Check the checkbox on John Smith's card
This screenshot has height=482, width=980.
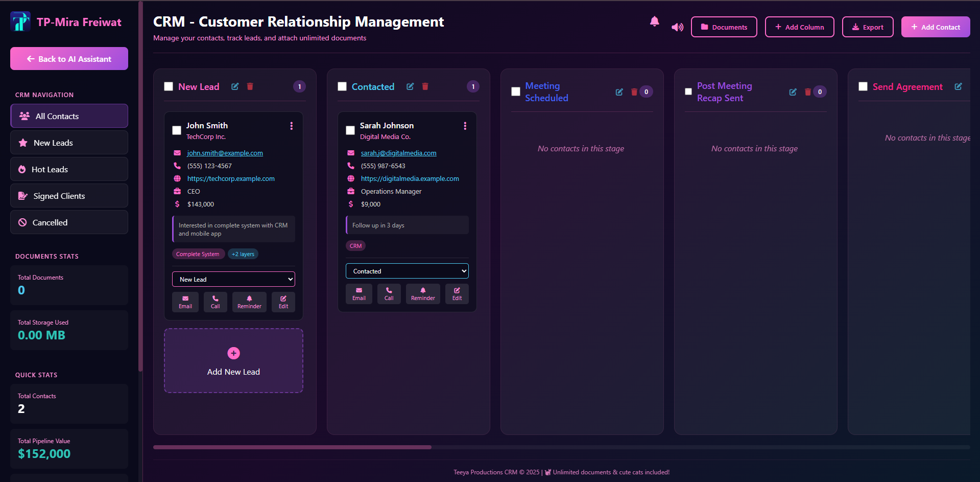176,130
